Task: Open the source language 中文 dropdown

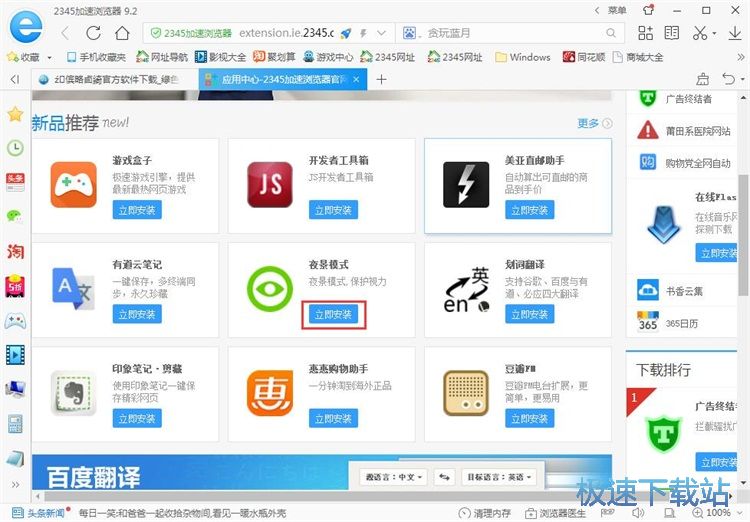Action: tap(394, 477)
